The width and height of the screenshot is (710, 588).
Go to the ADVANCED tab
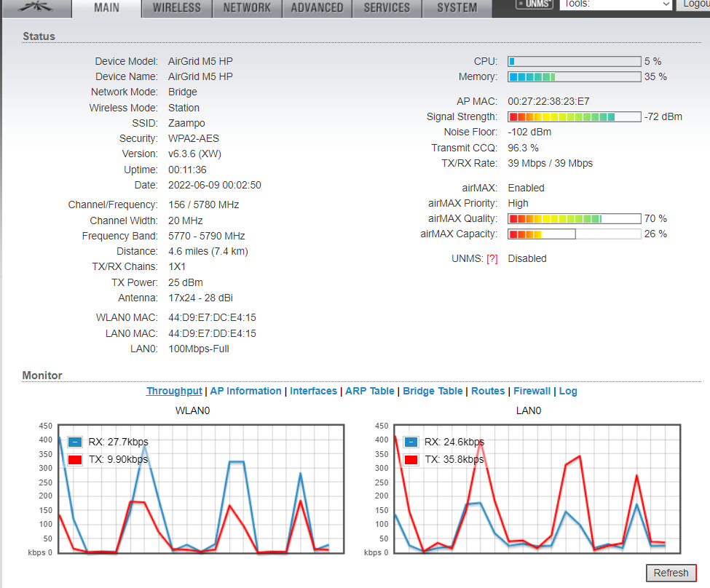tap(317, 8)
